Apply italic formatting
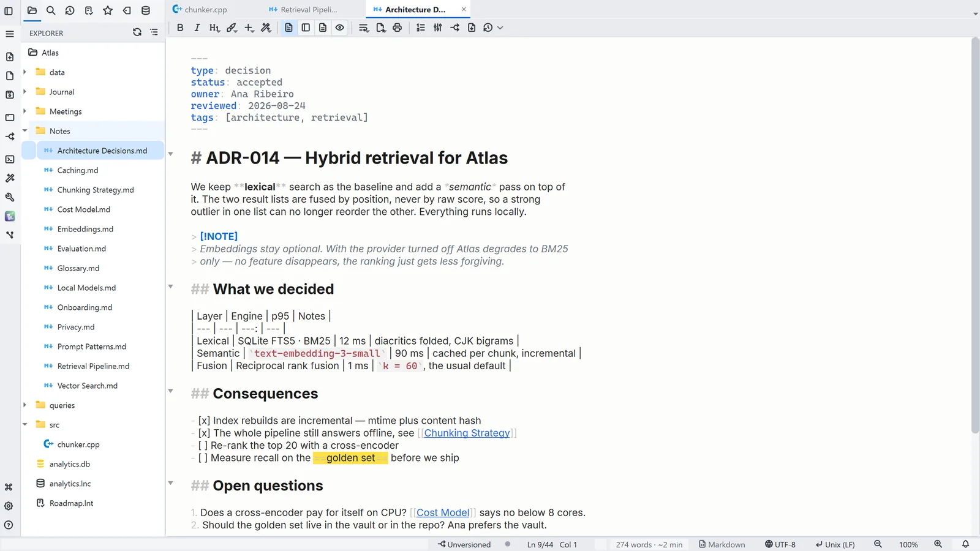 pyautogui.click(x=197, y=28)
